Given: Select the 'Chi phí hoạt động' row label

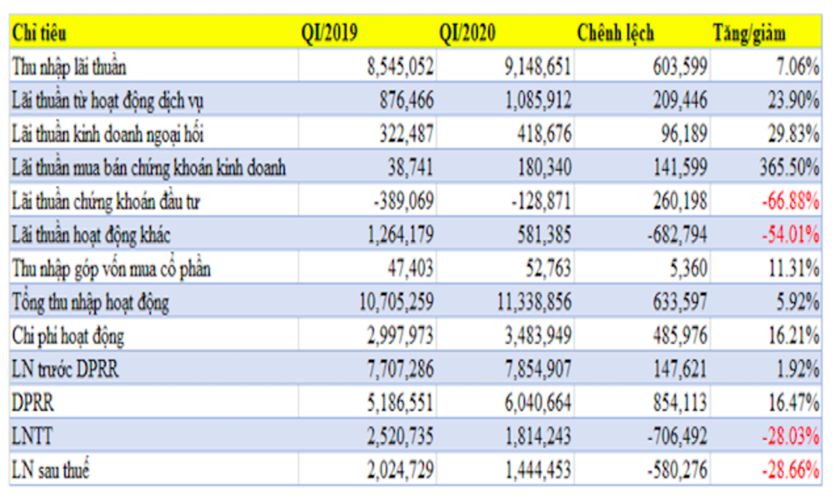Looking at the screenshot, I should (x=68, y=336).
